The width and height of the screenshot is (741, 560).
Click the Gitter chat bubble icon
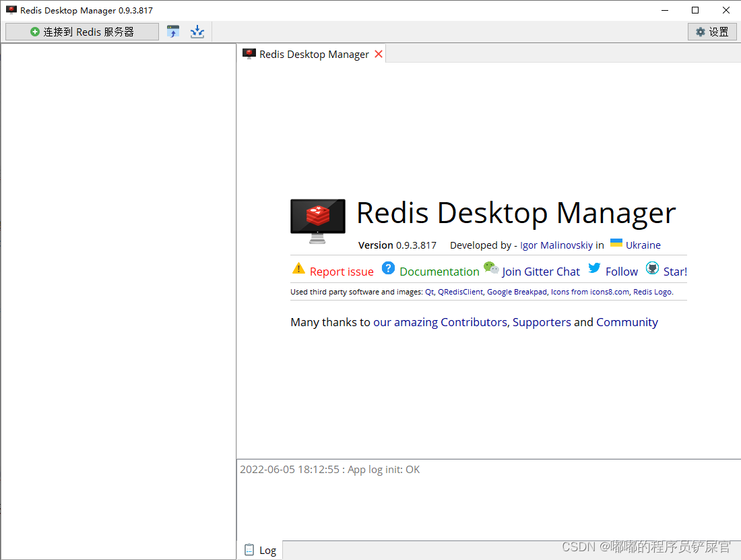point(491,268)
